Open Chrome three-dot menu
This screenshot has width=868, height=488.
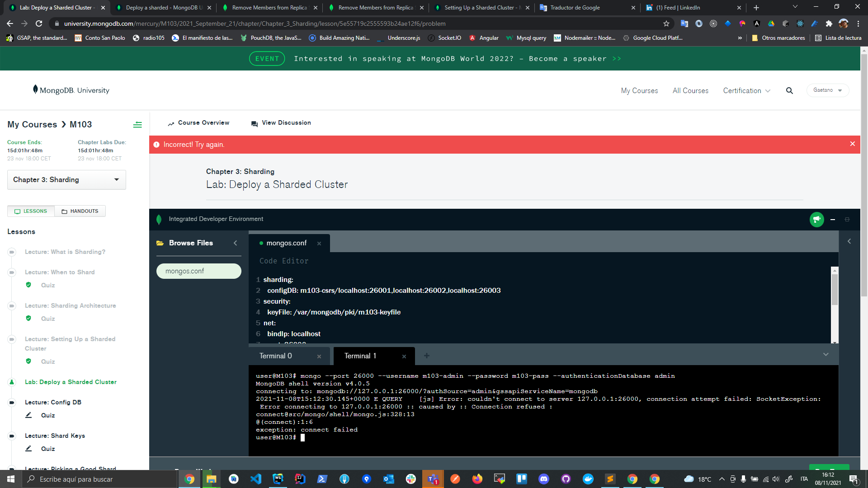858,23
